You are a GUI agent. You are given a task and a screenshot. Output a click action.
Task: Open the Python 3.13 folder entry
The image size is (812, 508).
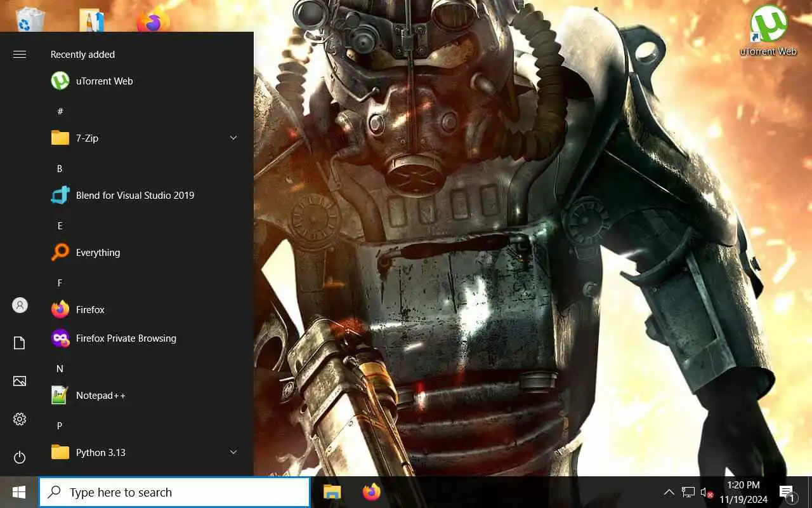(x=146, y=452)
